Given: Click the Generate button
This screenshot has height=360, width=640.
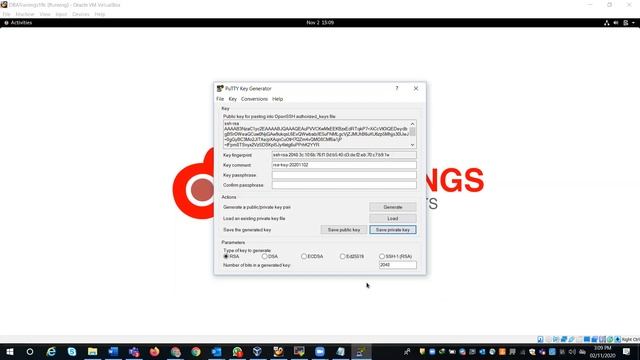Looking at the screenshot, I should coord(393,207).
